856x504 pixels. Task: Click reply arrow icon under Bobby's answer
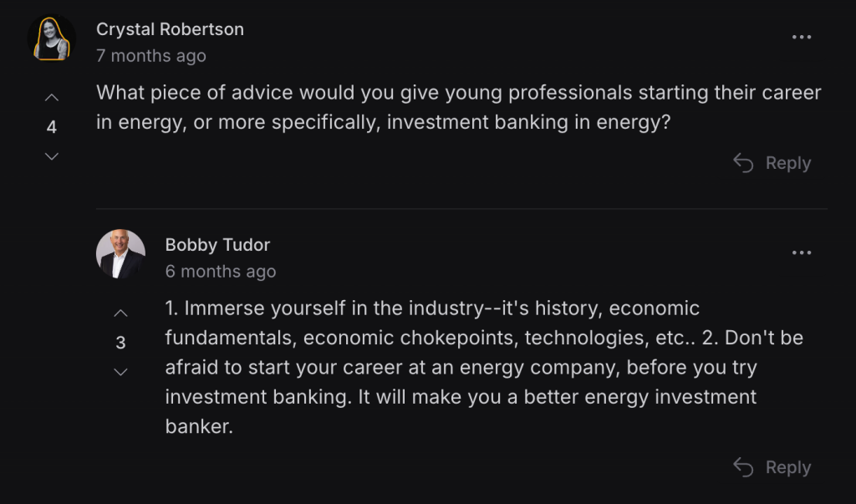click(x=743, y=467)
